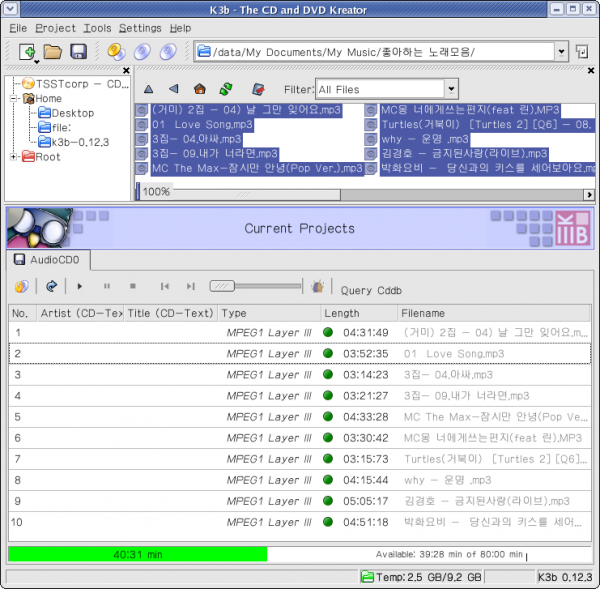Click the blue circular arrow project icon
The height and width of the screenshot is (589, 600).
(x=51, y=286)
